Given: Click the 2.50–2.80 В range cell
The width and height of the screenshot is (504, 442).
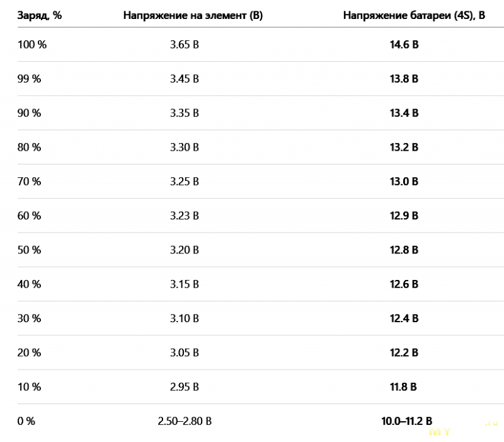Looking at the screenshot, I should pyautogui.click(x=184, y=421).
